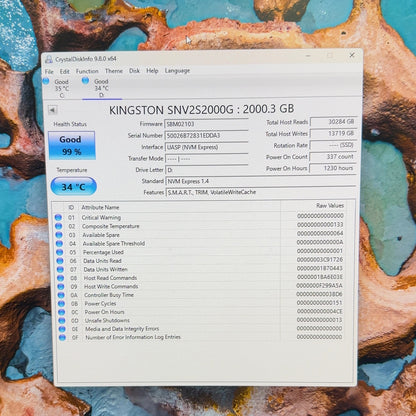The height and width of the screenshot is (416, 416).
Task: Click the Good 99 % health status button
Action: click(72, 145)
